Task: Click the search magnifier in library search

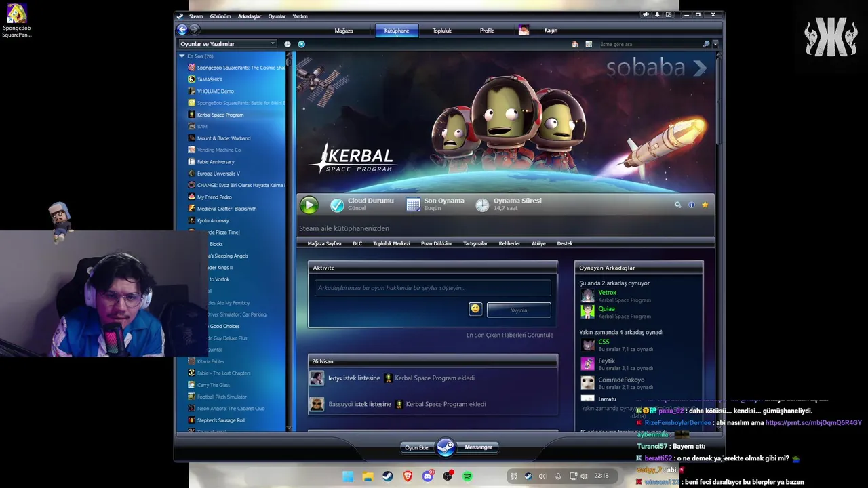Action: click(x=706, y=44)
